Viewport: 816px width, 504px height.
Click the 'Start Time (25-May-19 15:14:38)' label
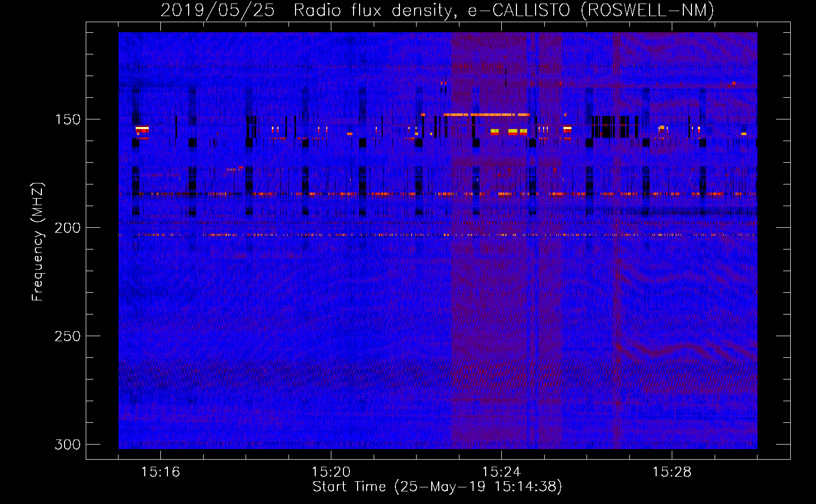point(437,487)
